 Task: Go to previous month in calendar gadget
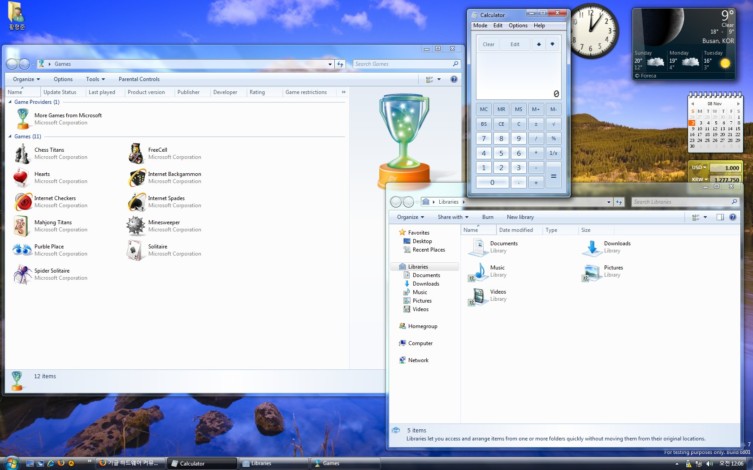tap(692, 103)
